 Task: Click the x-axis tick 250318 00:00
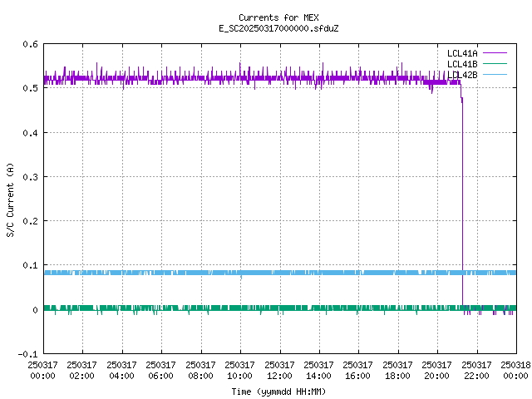[515, 370]
